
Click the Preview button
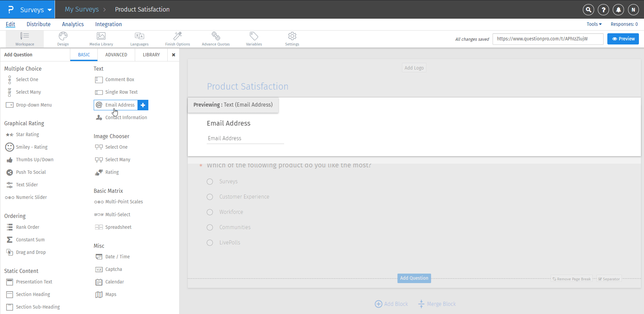pyautogui.click(x=623, y=39)
